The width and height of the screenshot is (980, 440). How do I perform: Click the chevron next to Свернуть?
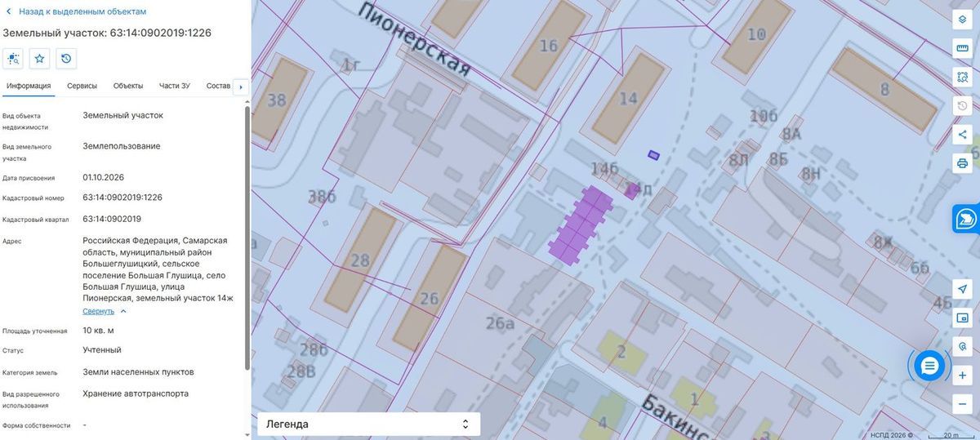[x=123, y=311]
